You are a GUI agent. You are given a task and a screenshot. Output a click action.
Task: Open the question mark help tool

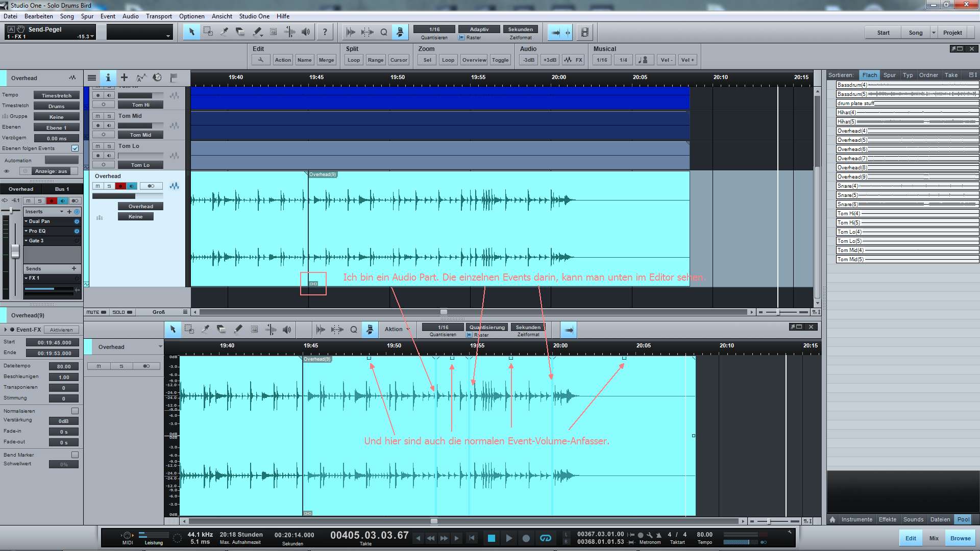click(325, 32)
